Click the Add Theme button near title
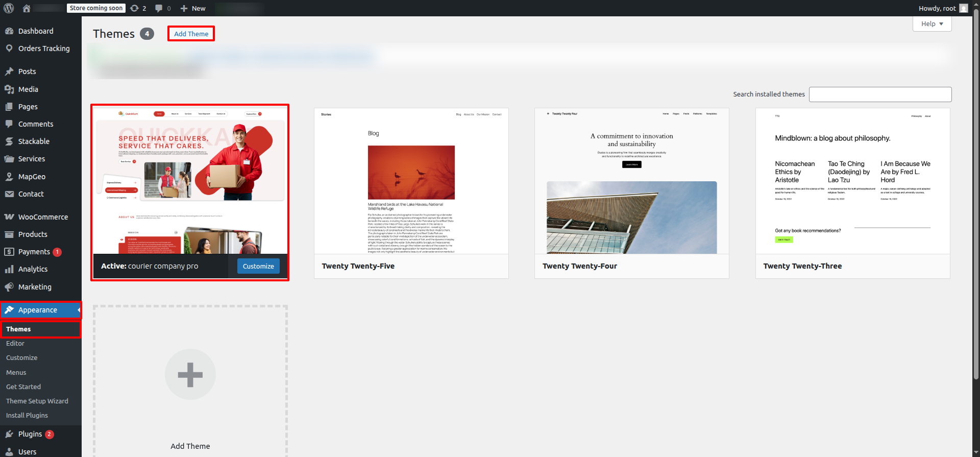 pos(191,34)
